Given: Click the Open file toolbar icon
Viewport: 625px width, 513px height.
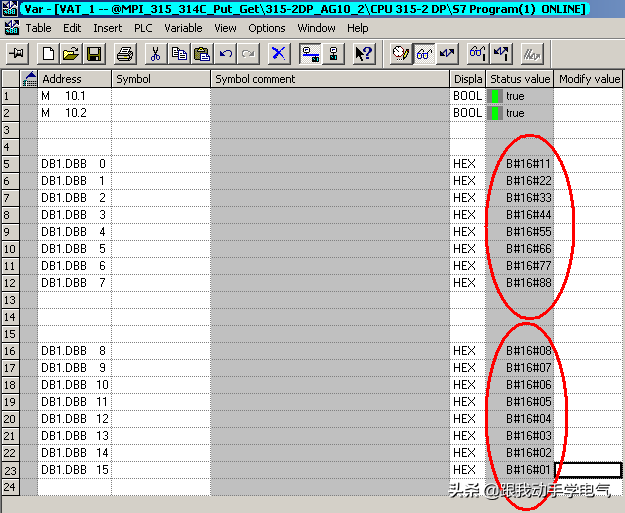Looking at the screenshot, I should [x=67, y=53].
